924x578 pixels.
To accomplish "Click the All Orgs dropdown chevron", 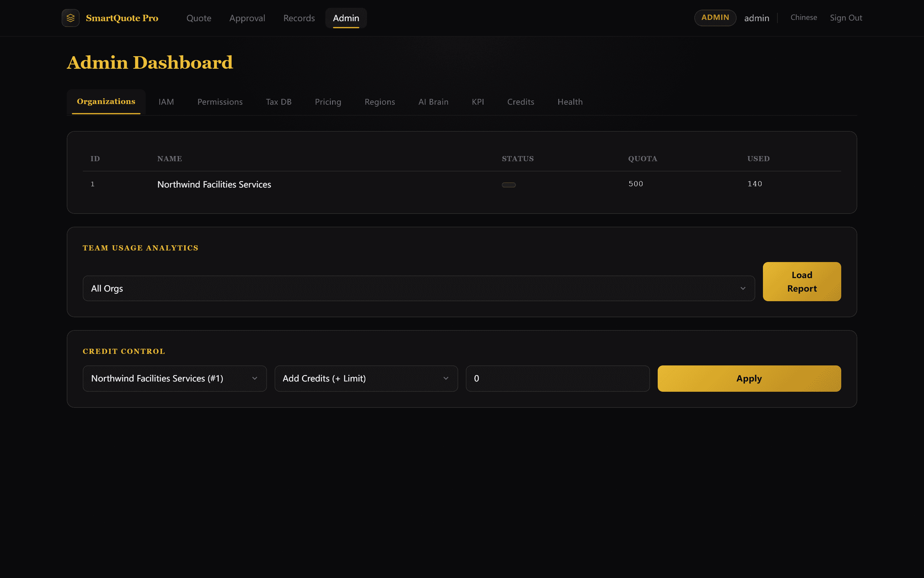I will [x=743, y=288].
